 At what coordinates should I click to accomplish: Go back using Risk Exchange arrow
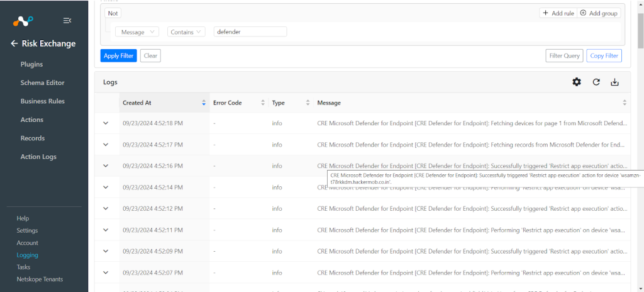14,43
